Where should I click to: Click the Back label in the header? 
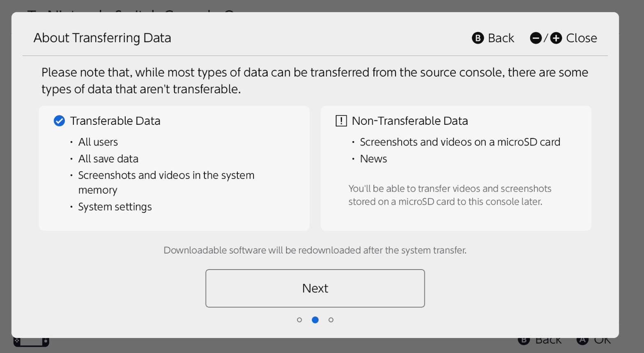tap(501, 38)
